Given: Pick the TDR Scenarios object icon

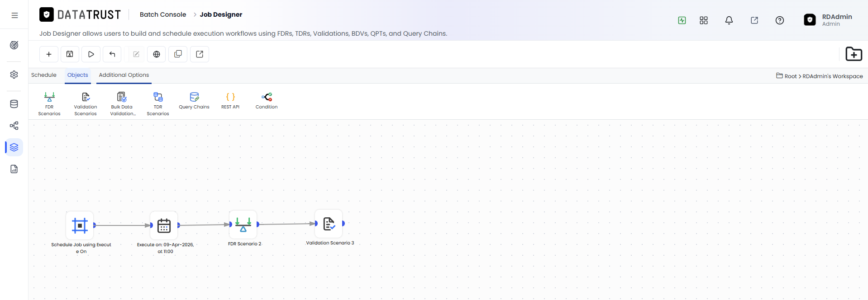Looking at the screenshot, I should (x=158, y=103).
